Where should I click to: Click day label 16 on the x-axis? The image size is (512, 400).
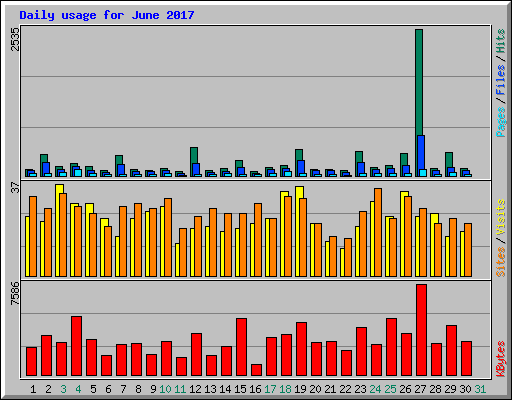(x=255, y=389)
